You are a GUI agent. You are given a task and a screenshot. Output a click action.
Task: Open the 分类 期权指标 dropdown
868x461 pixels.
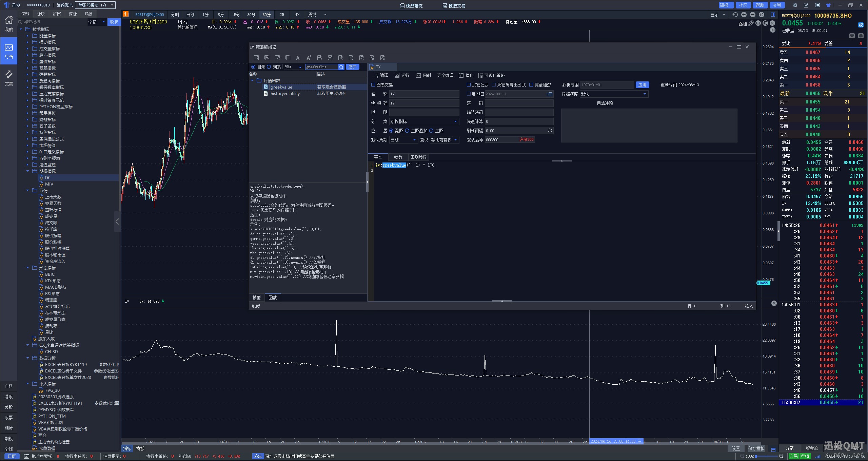click(x=424, y=121)
